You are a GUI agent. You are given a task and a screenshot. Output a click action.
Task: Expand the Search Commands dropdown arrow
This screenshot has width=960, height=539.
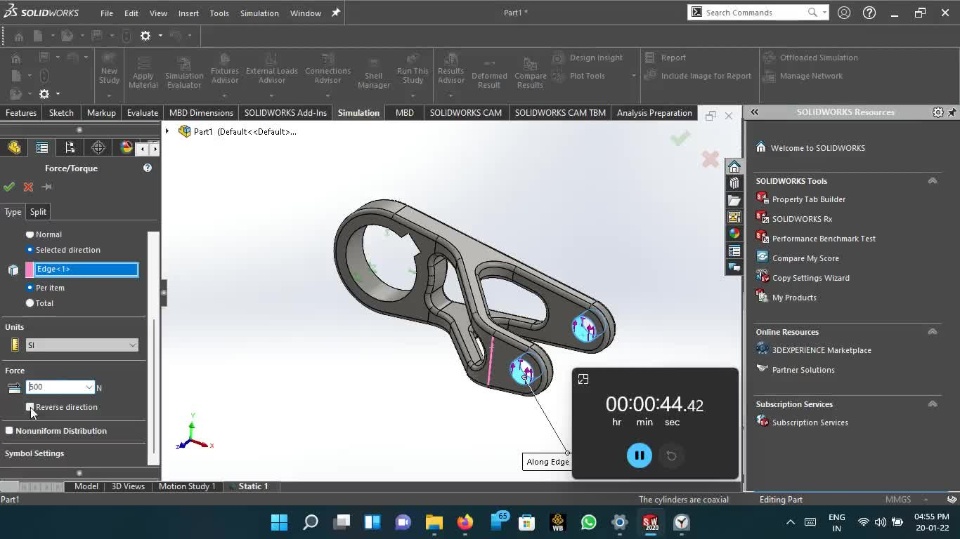(825, 12)
